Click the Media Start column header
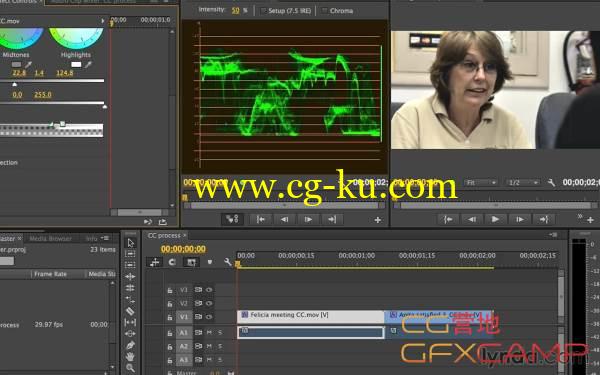Screen dimensions: 600x375 coord(102,274)
